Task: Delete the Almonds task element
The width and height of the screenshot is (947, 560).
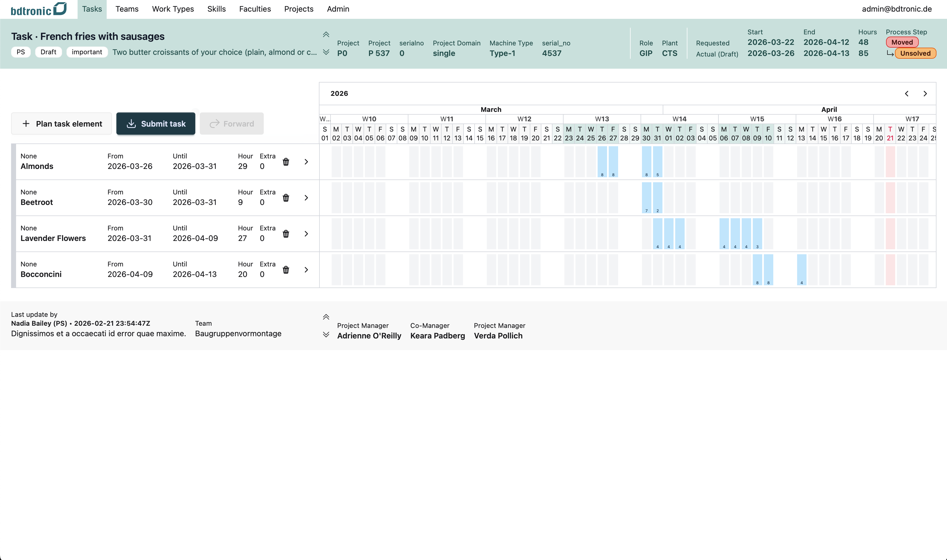Action: (286, 162)
